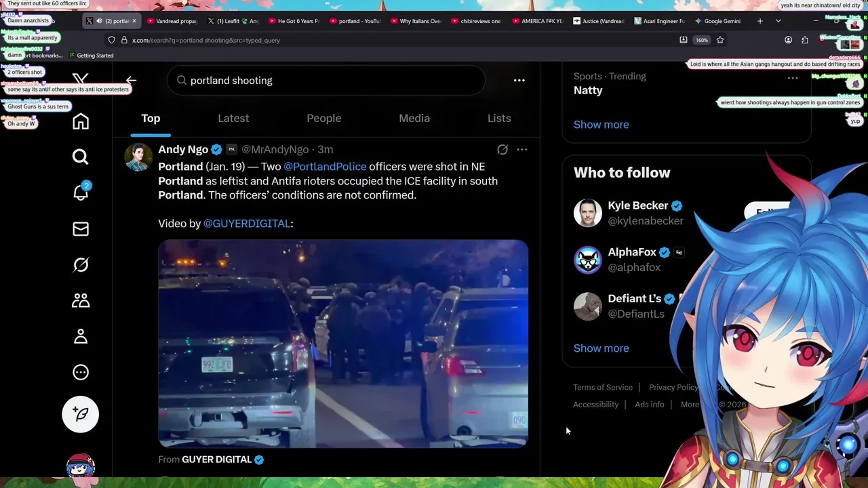Screen dimensions: 868x488
Task: Open @GUYERDIGITAL mention link
Action: click(247, 223)
